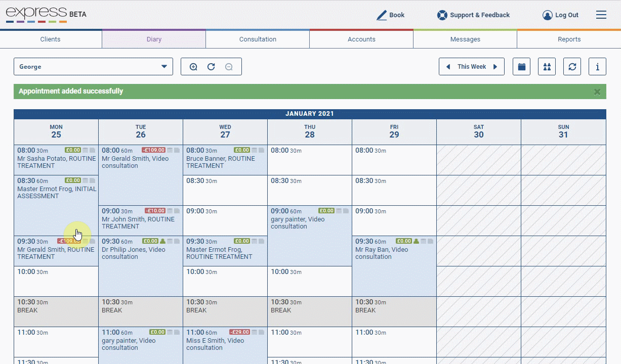The image size is (621, 364).
Task: Click -£10.00 badge on Mr John Smith appointment
Action: 155,211
